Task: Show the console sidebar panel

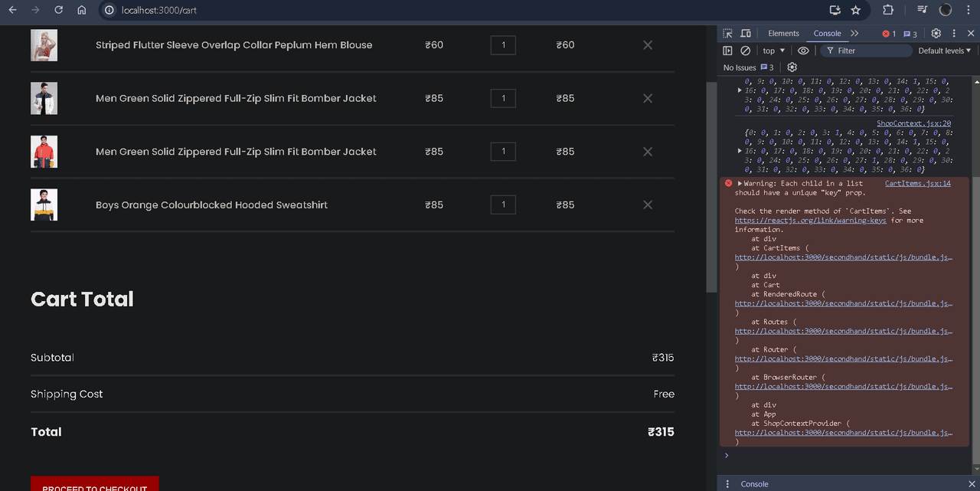Action: [x=727, y=51]
